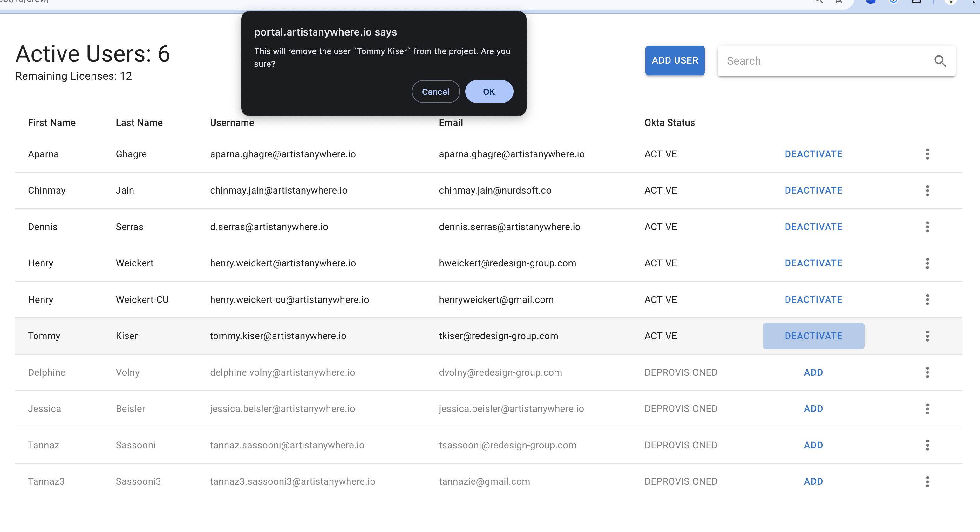Click the search magnifier icon
This screenshot has height=532, width=980.
click(940, 61)
